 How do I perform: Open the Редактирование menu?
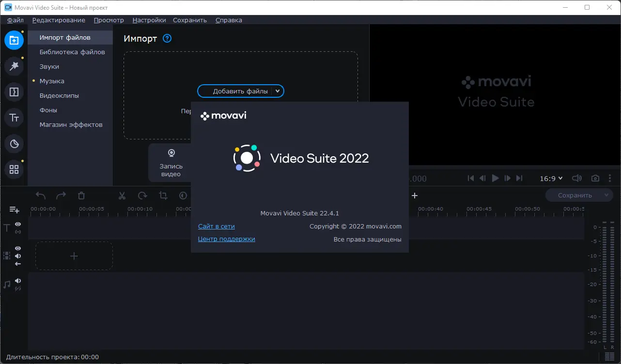pyautogui.click(x=59, y=20)
